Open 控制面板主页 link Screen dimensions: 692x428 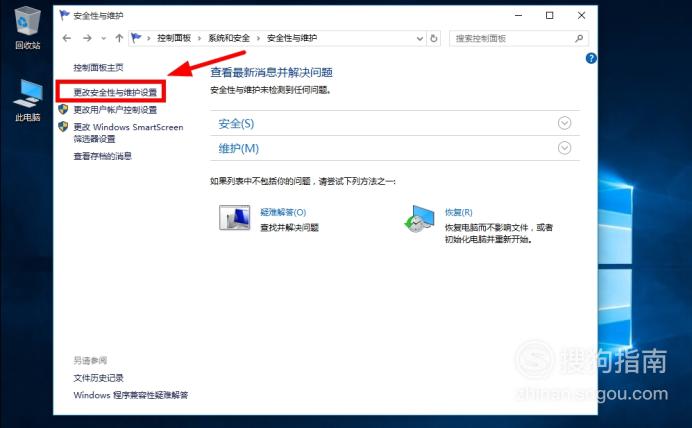pos(98,68)
